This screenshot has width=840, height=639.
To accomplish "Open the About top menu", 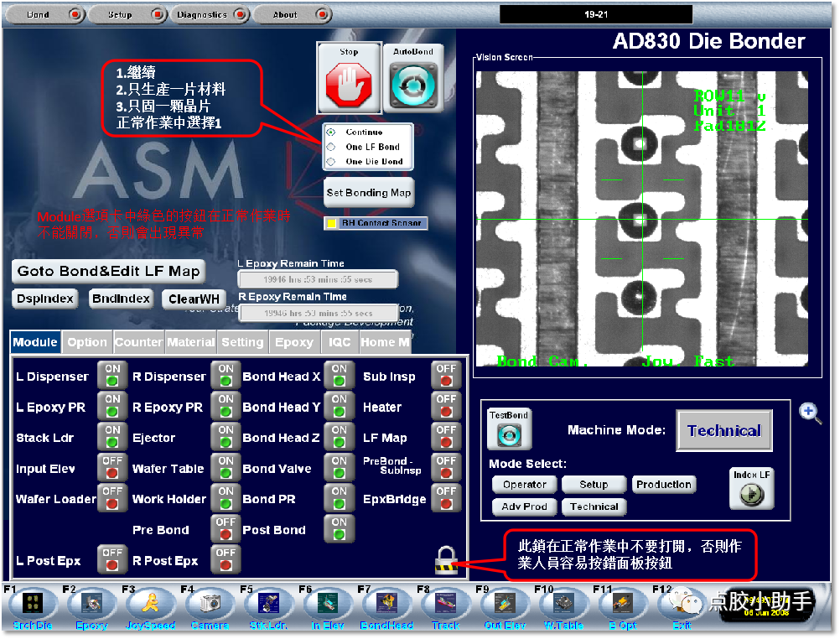I will 293,14.
